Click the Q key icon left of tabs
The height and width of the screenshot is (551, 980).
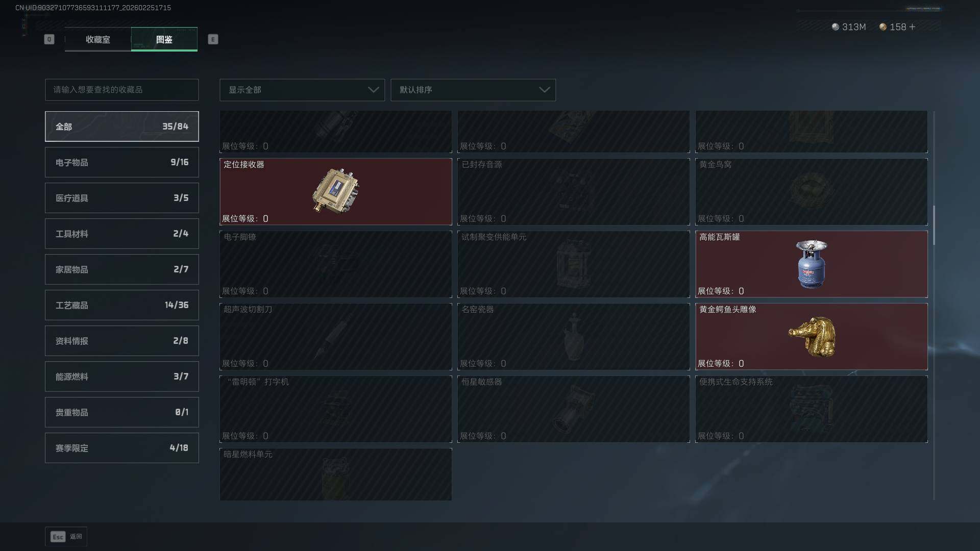(x=49, y=39)
